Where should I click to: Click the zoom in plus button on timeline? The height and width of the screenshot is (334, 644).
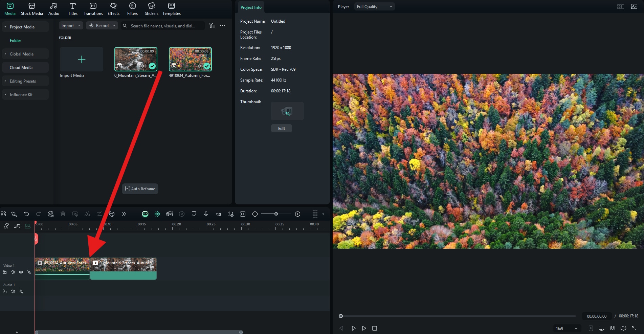[298, 214]
